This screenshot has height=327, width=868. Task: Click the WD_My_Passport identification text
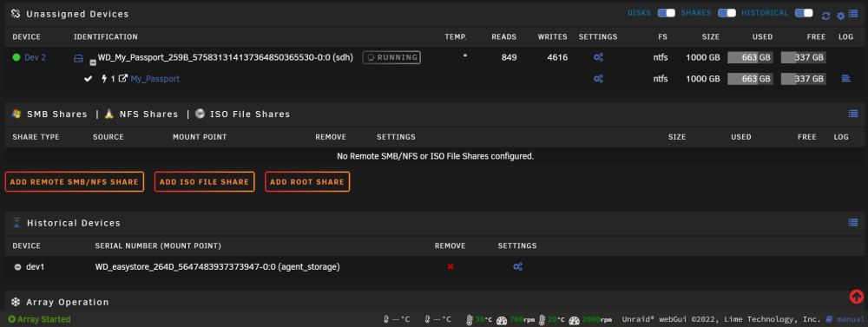[x=226, y=57]
